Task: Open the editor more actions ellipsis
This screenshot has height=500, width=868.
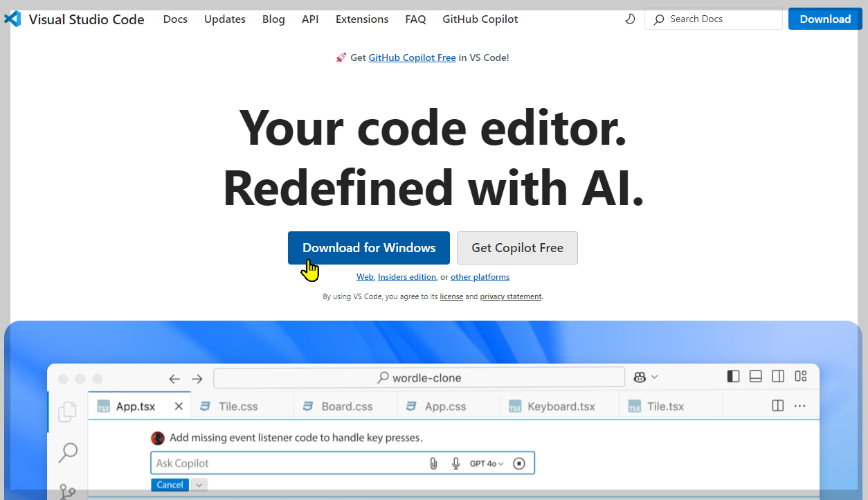Action: click(800, 406)
